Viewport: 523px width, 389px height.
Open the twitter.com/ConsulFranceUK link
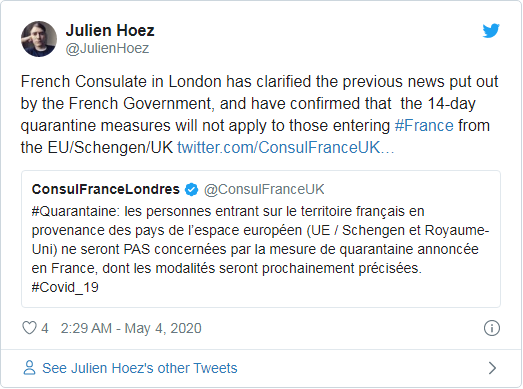(286, 147)
